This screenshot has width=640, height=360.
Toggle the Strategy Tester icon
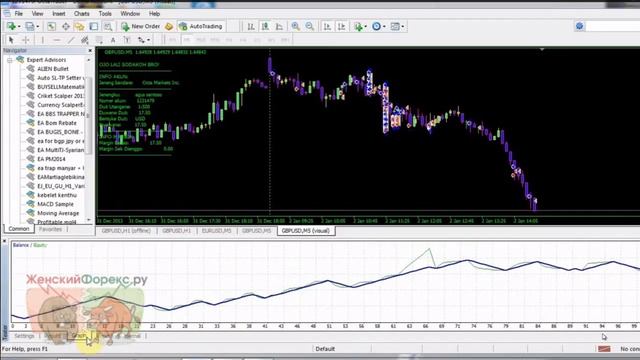coord(108,27)
